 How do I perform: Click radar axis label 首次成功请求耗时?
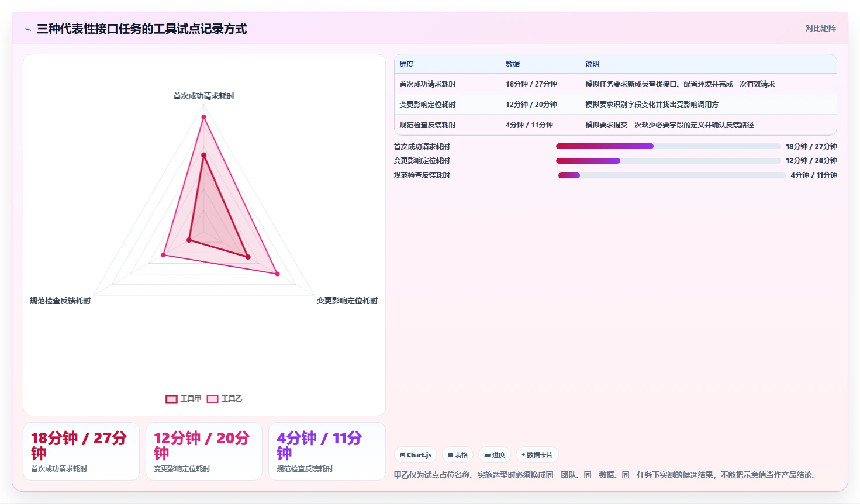[203, 96]
